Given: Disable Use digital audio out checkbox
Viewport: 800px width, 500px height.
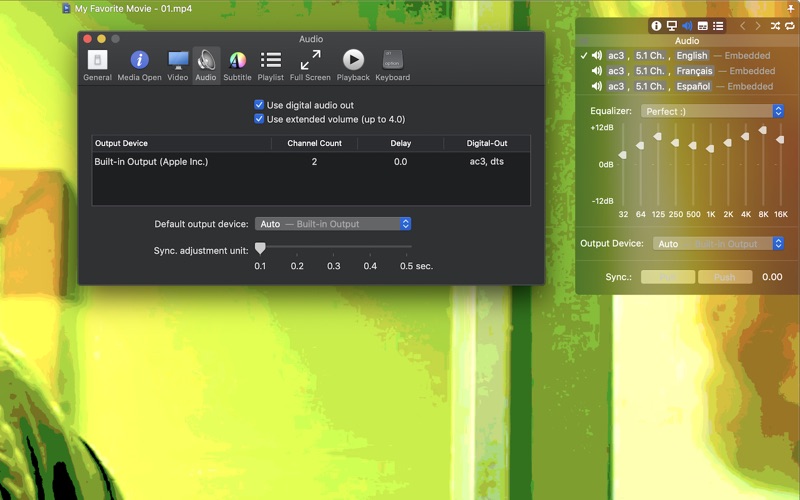Looking at the screenshot, I should [x=259, y=105].
